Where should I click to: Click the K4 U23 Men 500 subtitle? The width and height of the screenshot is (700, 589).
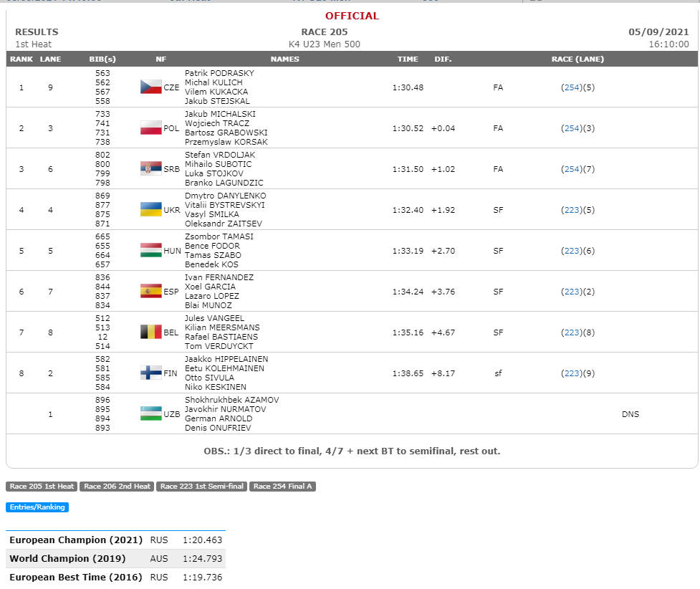324,44
